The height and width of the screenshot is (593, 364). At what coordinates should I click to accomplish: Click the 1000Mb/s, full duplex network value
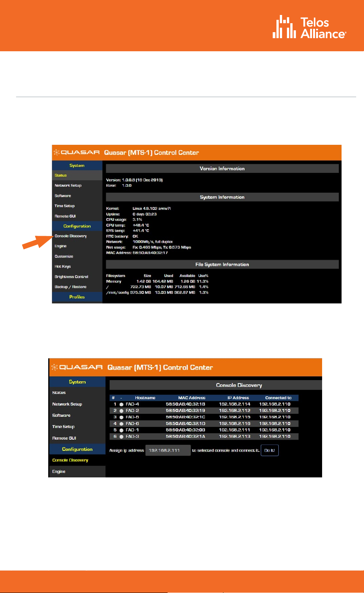point(153,242)
